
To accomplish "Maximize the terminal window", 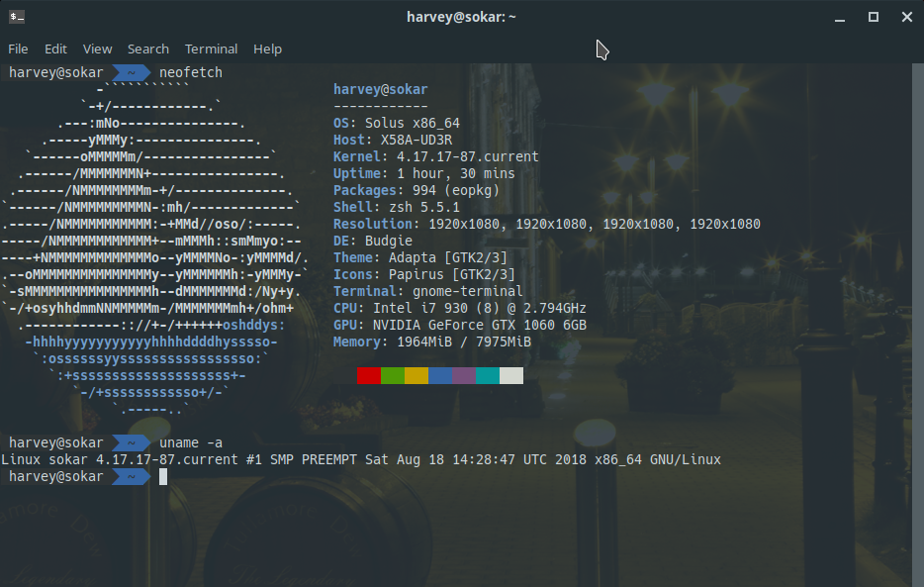I will pos(874,17).
